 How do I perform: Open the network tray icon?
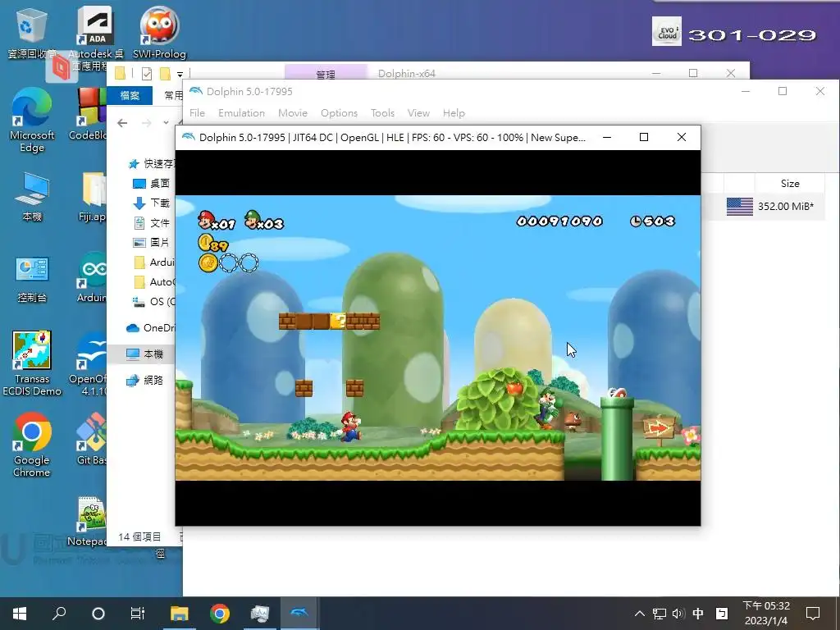click(660, 614)
